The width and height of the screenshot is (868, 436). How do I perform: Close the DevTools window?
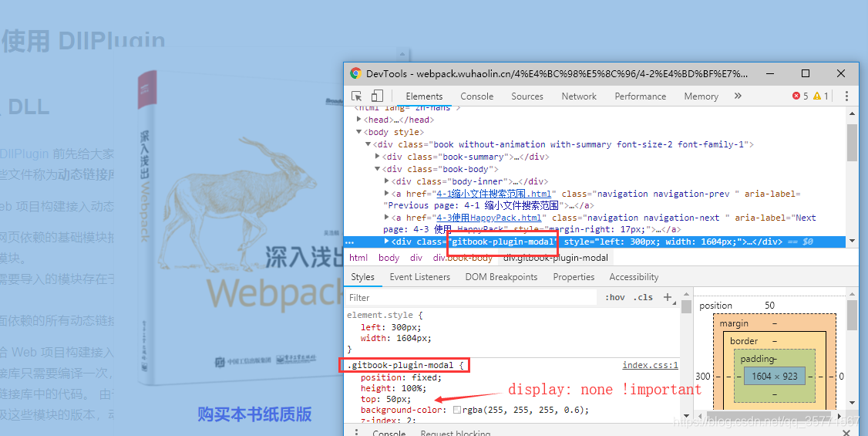tap(841, 73)
